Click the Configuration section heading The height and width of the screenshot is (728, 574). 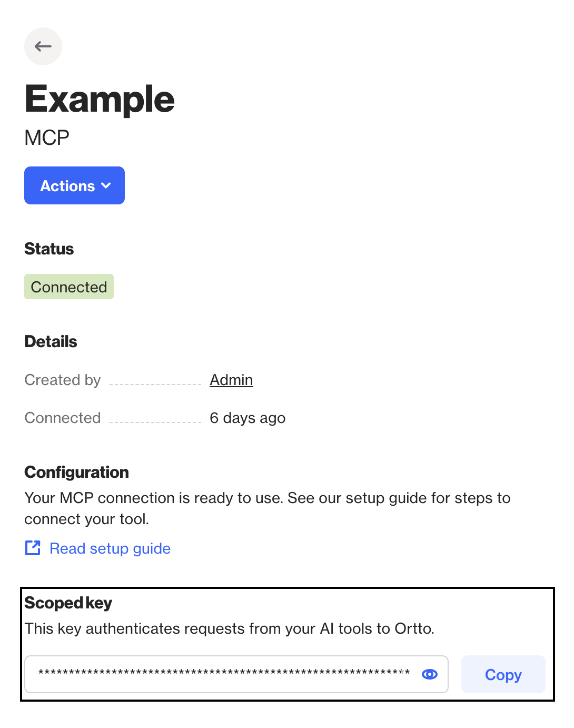(x=76, y=472)
